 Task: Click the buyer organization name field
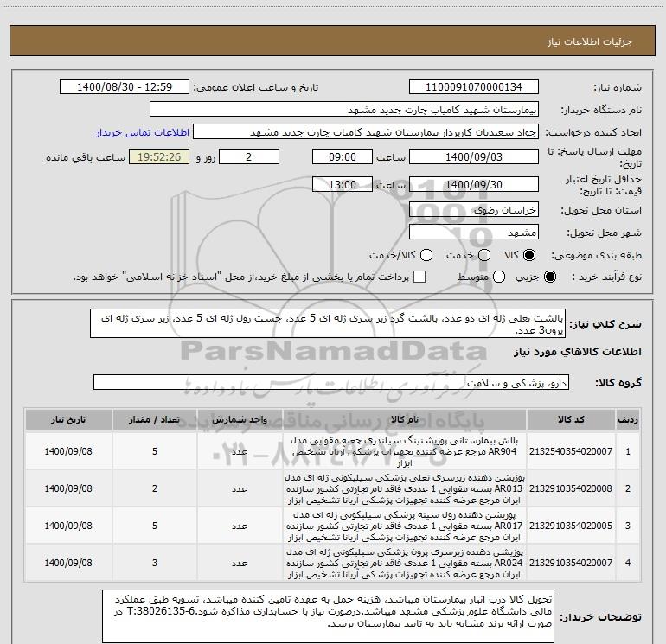[344, 110]
